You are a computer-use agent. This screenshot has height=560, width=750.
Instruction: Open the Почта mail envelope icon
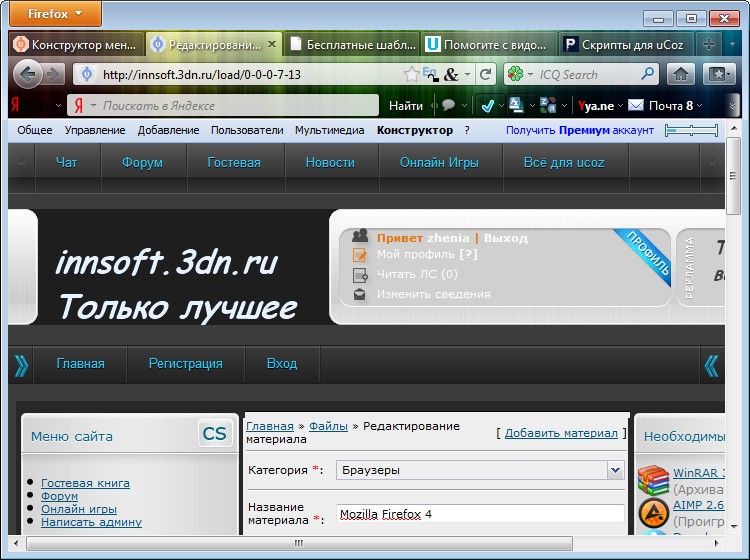[636, 105]
